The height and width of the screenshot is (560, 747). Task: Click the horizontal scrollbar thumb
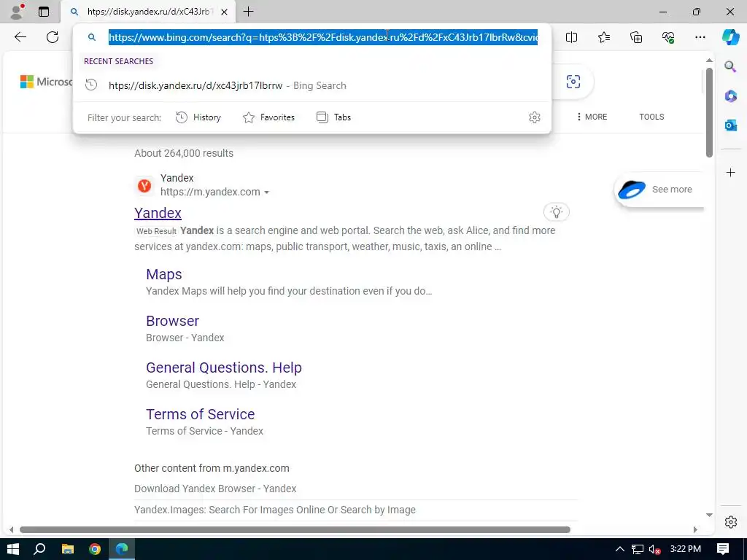(x=295, y=529)
